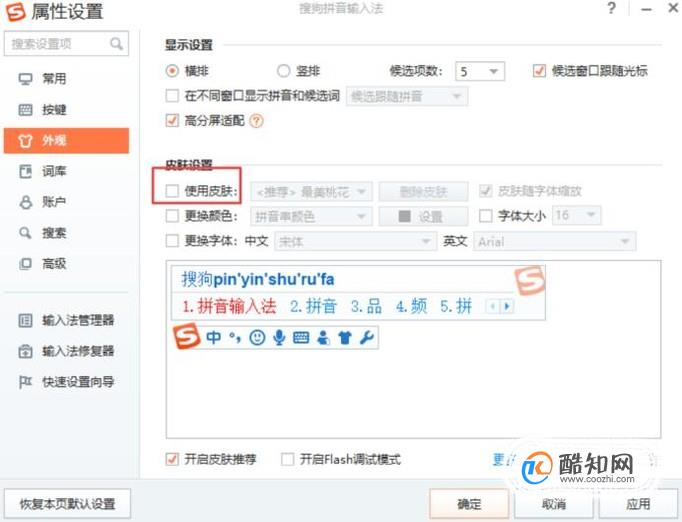Click the 取消 cancel button

(554, 504)
